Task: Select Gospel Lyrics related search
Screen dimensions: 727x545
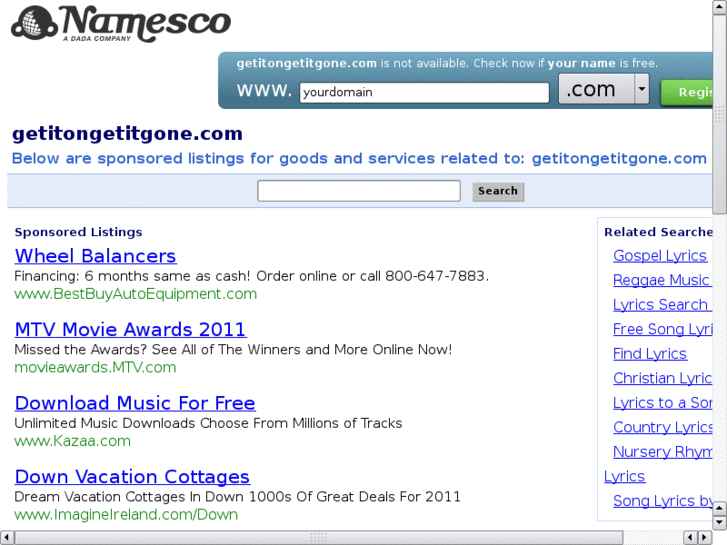Action: pos(660,256)
